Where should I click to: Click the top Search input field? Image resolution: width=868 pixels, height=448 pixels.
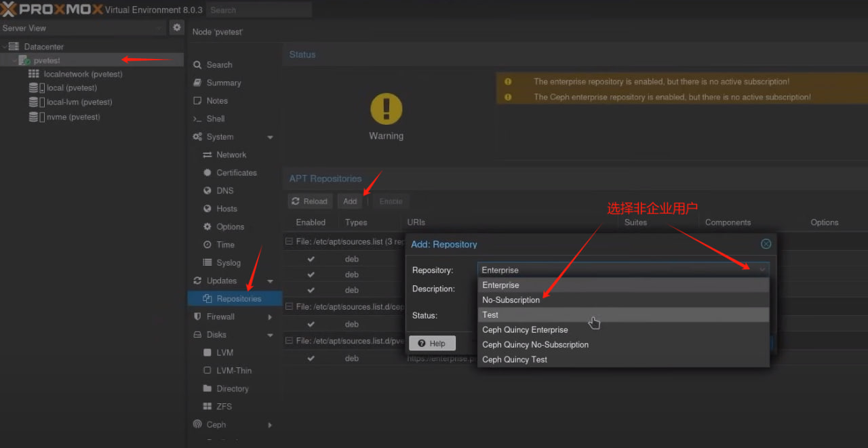coord(258,10)
